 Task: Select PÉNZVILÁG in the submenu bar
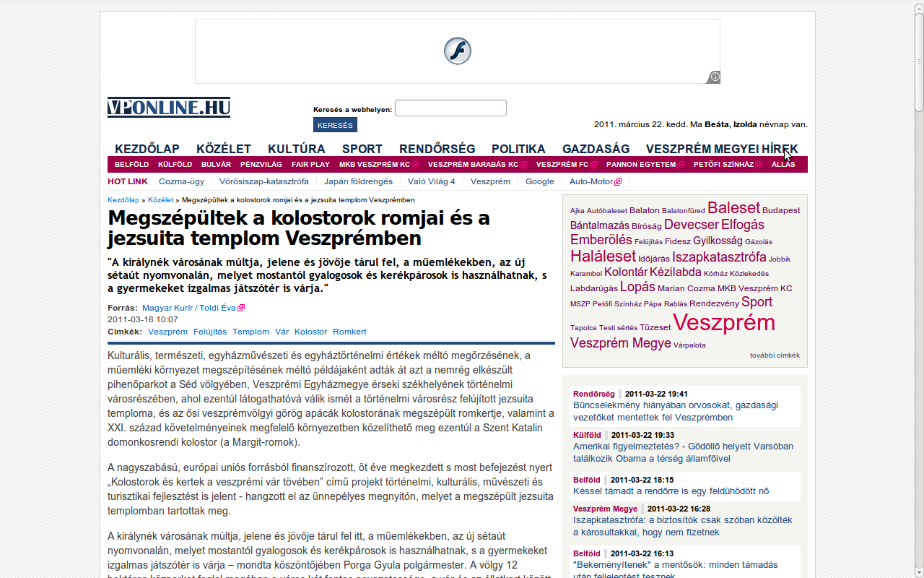261,165
